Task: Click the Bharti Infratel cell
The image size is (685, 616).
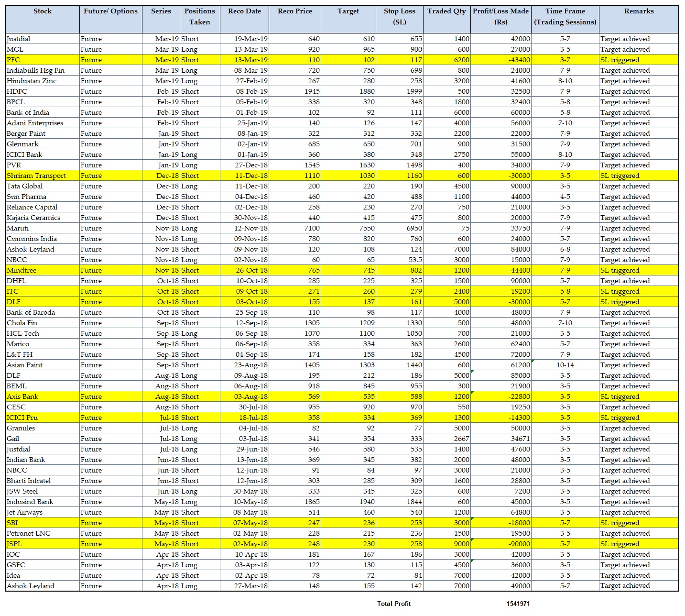Action: [x=43, y=481]
